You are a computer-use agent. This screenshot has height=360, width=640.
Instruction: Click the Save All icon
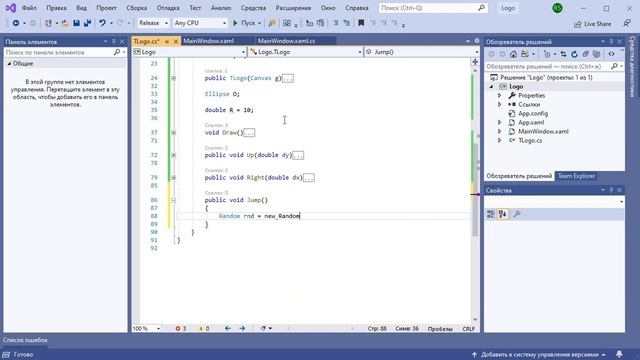coord(87,23)
